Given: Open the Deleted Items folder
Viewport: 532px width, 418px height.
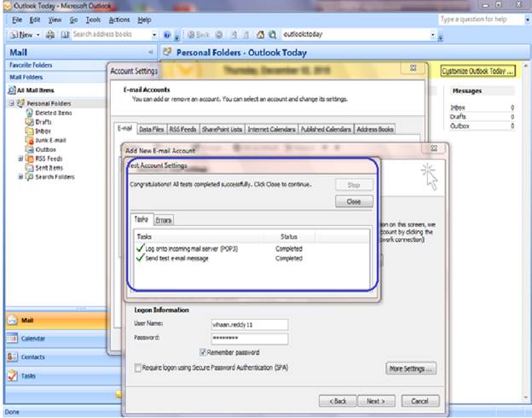Looking at the screenshot, I should pyautogui.click(x=49, y=113).
